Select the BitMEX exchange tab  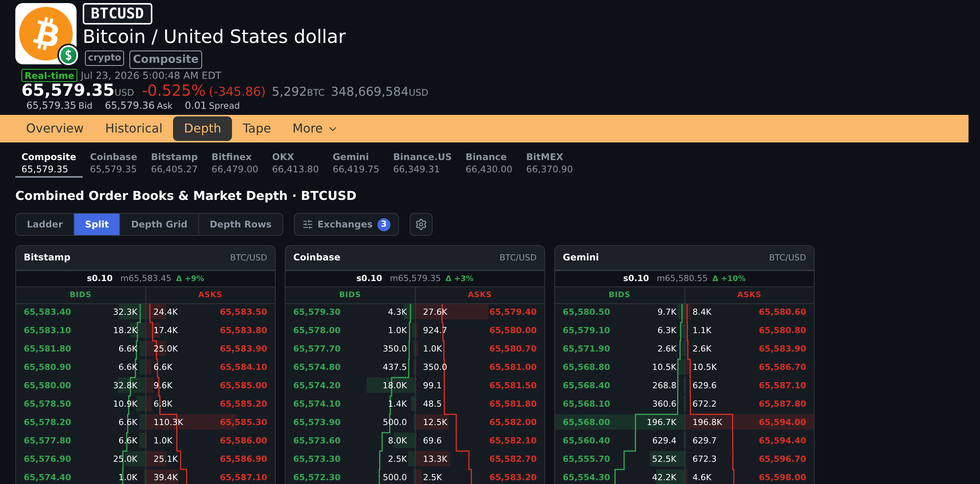click(549, 163)
